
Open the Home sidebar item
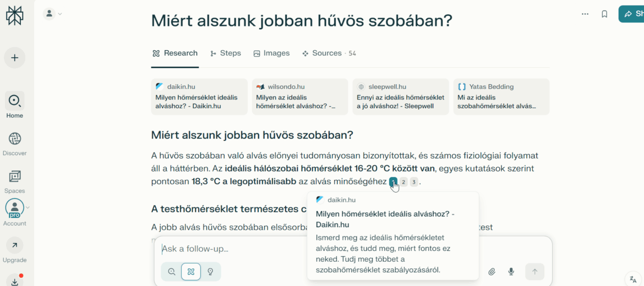14,105
